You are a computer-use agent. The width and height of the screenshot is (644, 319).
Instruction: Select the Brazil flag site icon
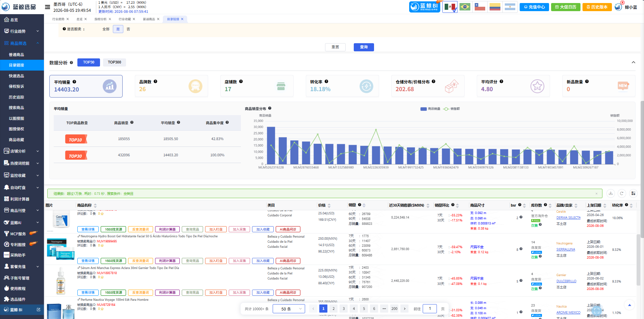[465, 7]
